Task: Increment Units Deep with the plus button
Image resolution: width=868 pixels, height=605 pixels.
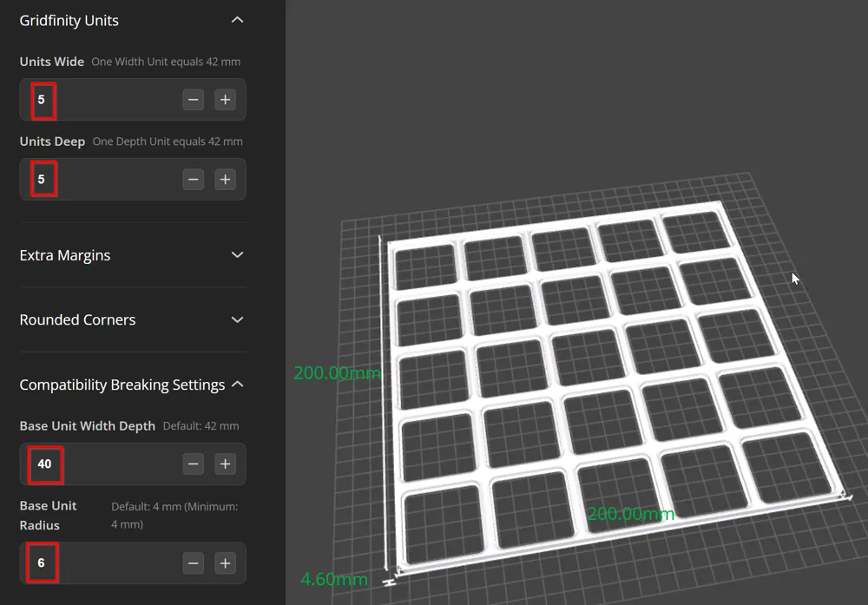Action: point(225,179)
